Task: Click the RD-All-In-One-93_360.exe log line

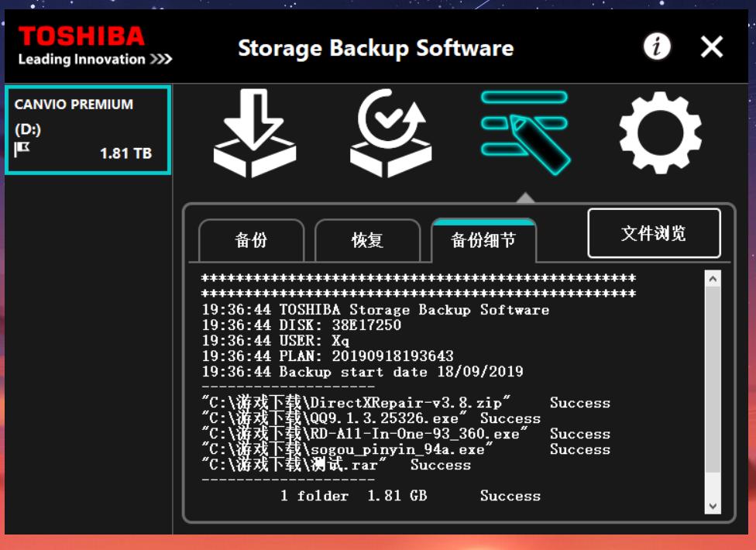Action: (x=406, y=433)
